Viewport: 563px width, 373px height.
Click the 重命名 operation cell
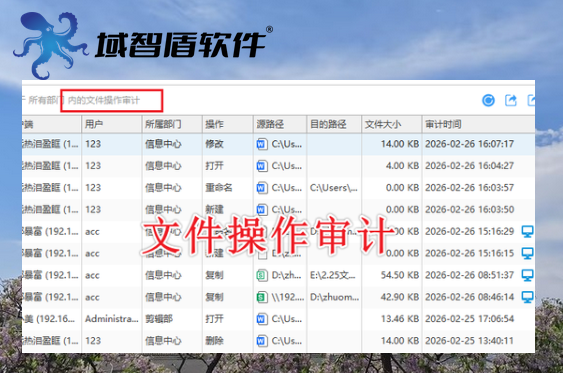click(x=219, y=188)
